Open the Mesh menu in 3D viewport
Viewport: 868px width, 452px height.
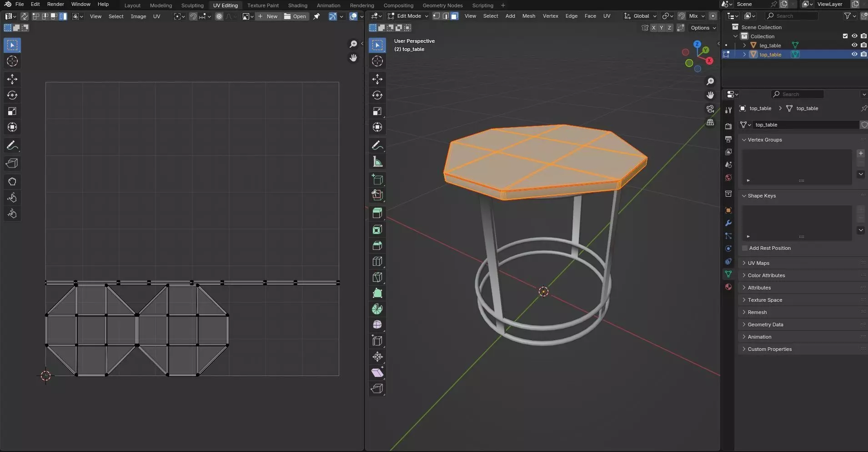point(529,16)
